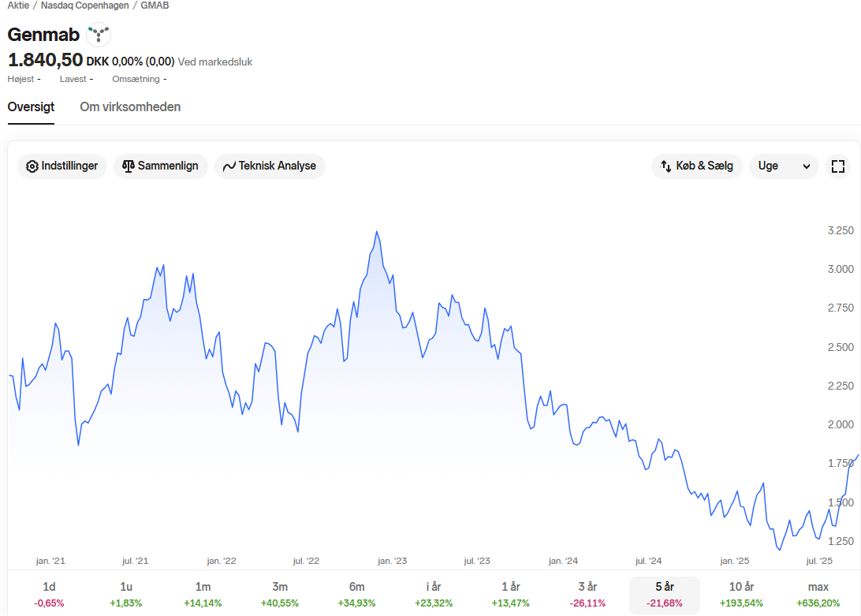Open the Indstillinger chart settings
The width and height of the screenshot is (861, 616).
pyautogui.click(x=62, y=166)
